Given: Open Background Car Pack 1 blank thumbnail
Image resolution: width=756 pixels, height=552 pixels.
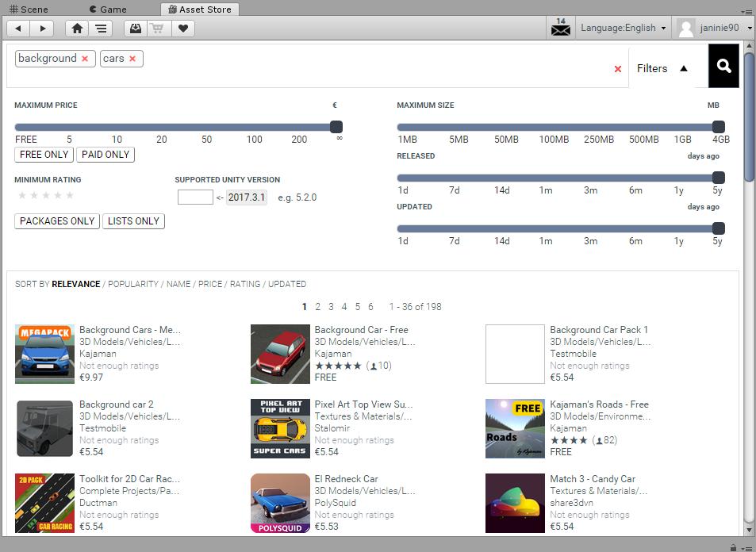Looking at the screenshot, I should (x=515, y=354).
